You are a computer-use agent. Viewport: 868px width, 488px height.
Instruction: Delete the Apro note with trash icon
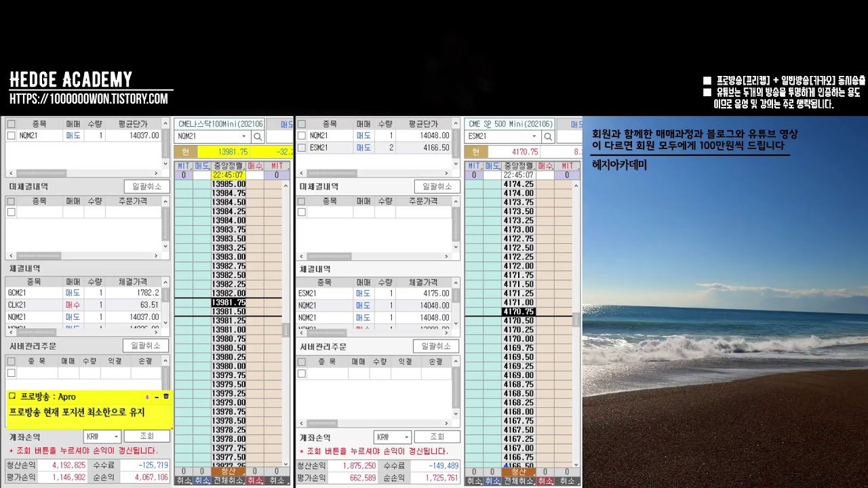(166, 396)
